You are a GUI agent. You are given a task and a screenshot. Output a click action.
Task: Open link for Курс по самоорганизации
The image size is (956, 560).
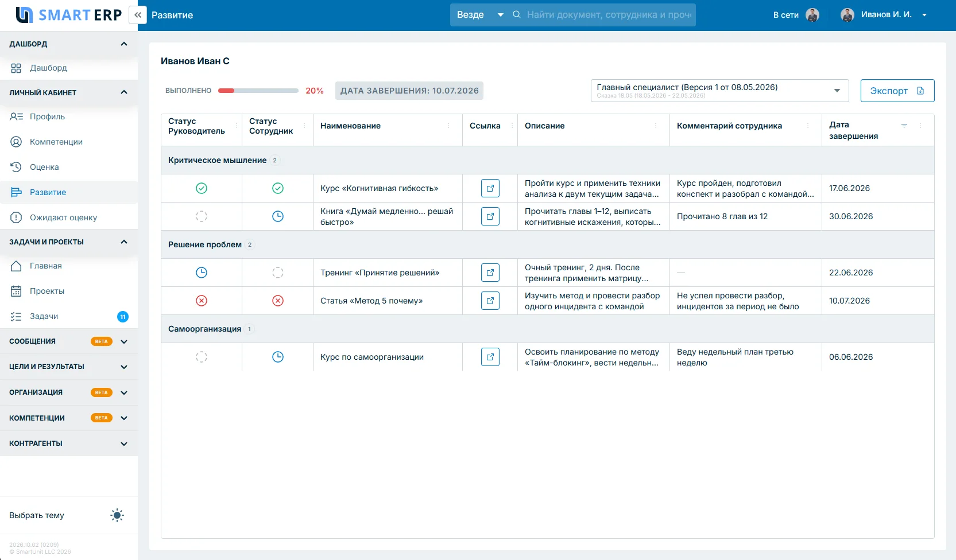coord(490,357)
